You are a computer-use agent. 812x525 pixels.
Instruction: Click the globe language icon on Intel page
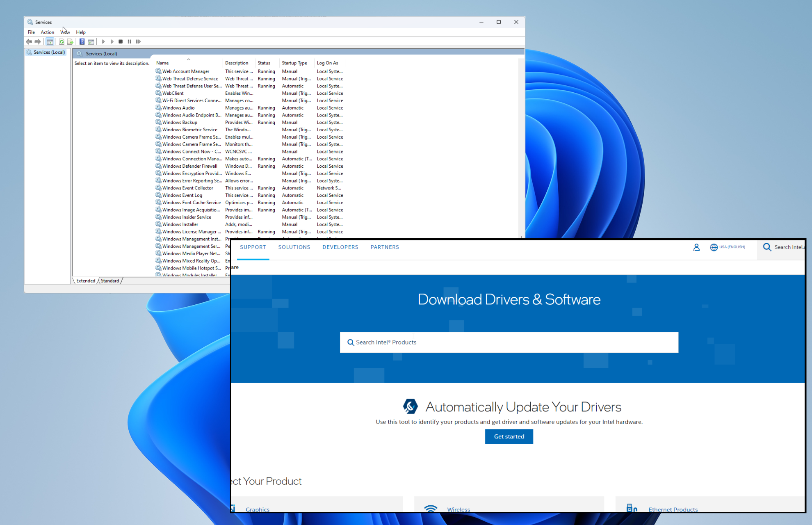(x=714, y=247)
